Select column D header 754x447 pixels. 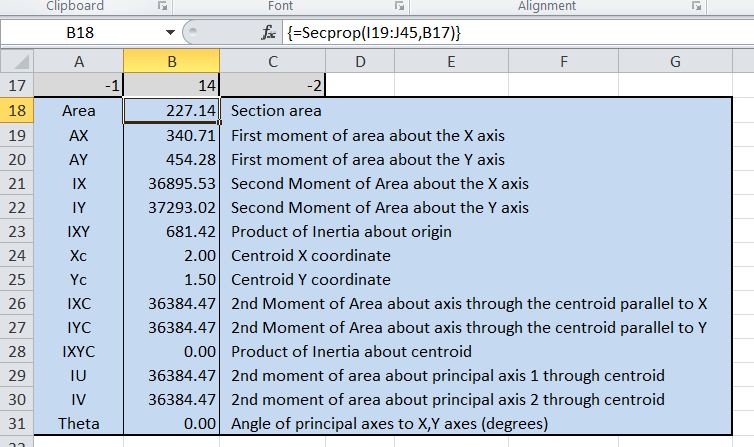(359, 62)
